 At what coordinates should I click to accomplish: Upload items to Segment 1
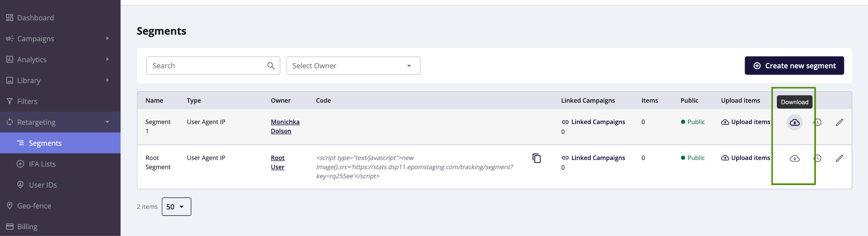coord(746,122)
